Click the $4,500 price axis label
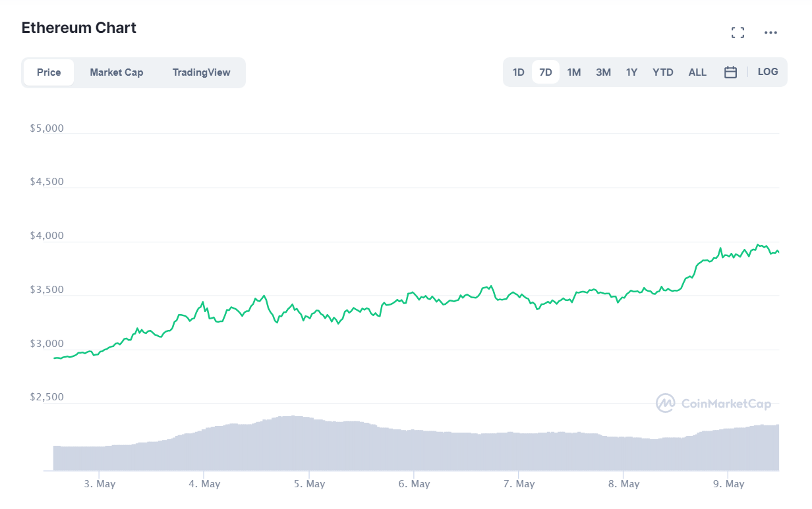The width and height of the screenshot is (812, 509). point(47,182)
